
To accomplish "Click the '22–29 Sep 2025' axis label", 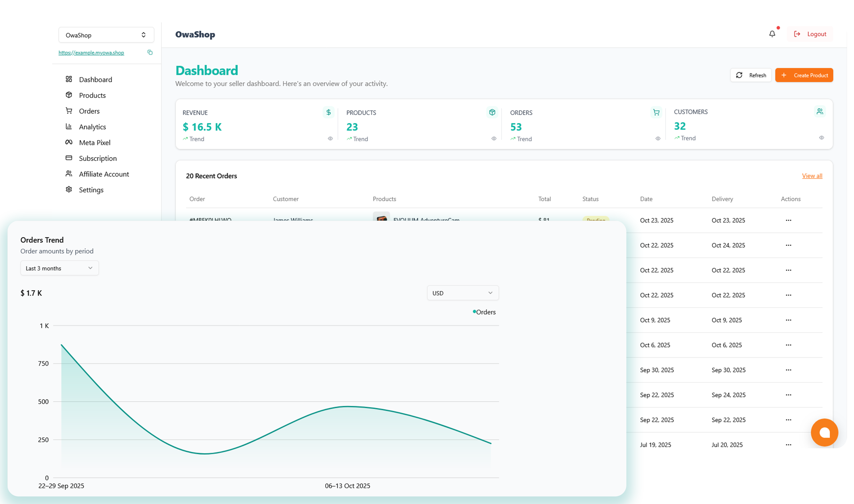I will click(61, 486).
